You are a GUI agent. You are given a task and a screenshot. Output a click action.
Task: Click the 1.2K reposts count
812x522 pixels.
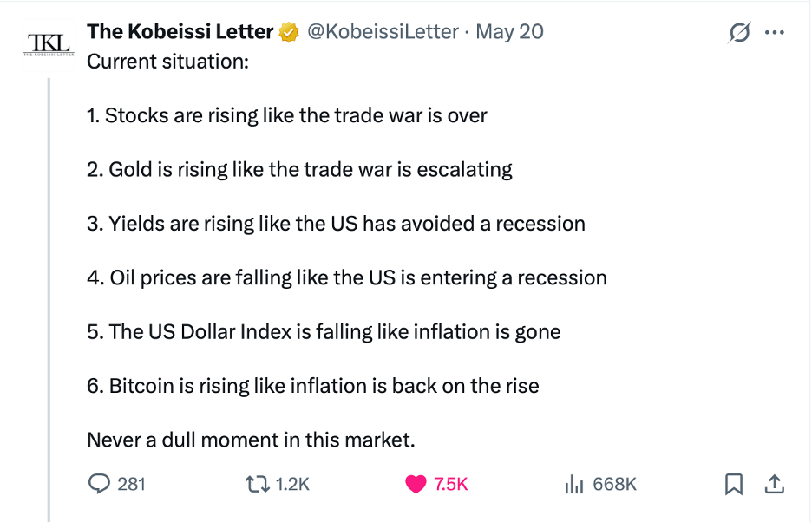click(292, 484)
